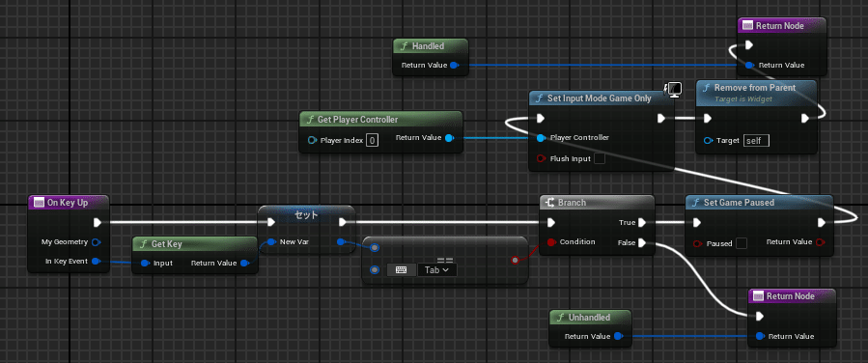Viewport: 868px width, 363px height.
Task: Click the Flush Input red pin
Action: [542, 158]
